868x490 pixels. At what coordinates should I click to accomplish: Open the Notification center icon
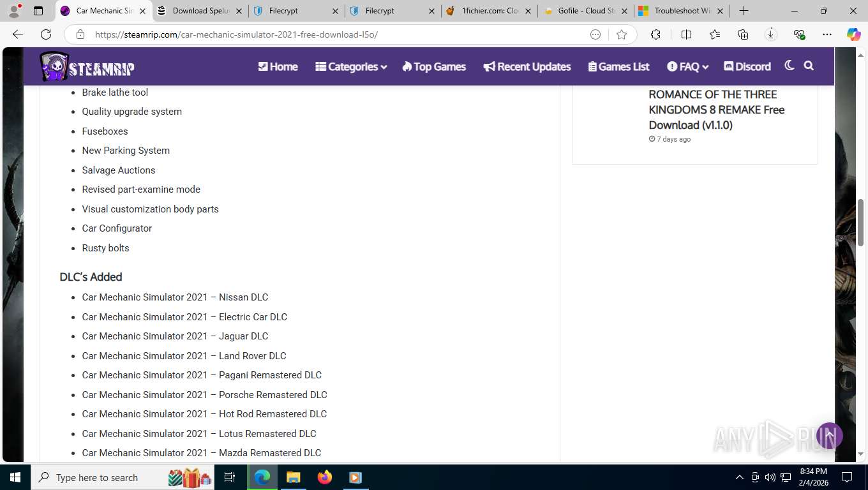[847, 477]
